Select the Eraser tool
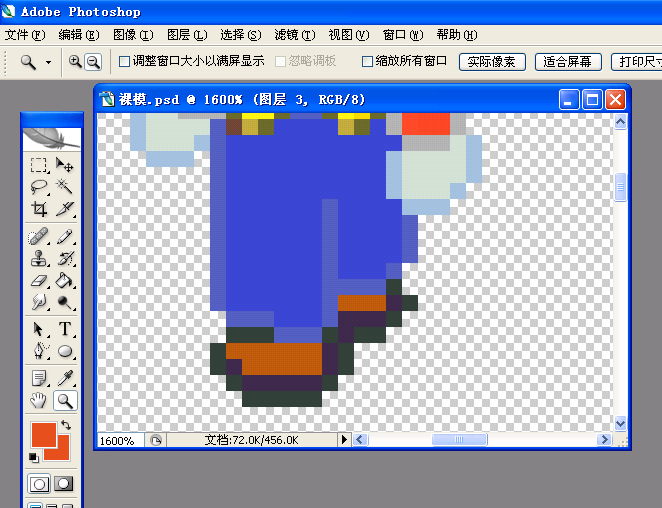The height and width of the screenshot is (508, 662). point(38,280)
